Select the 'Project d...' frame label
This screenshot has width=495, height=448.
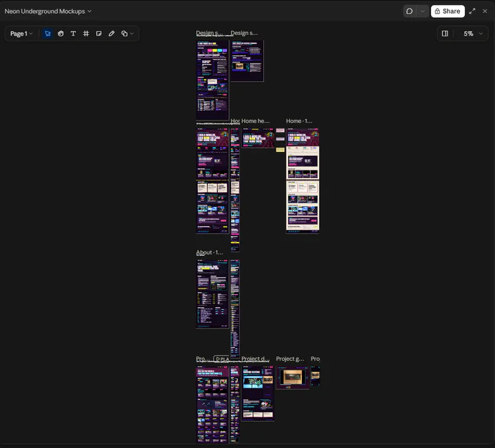click(255, 359)
